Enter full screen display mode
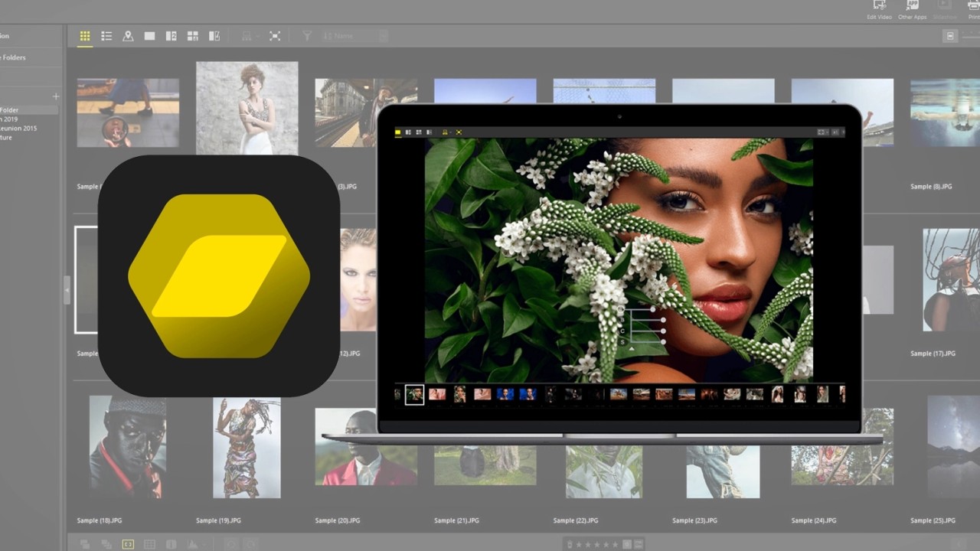Screen dimensions: 980x551 click(x=275, y=36)
